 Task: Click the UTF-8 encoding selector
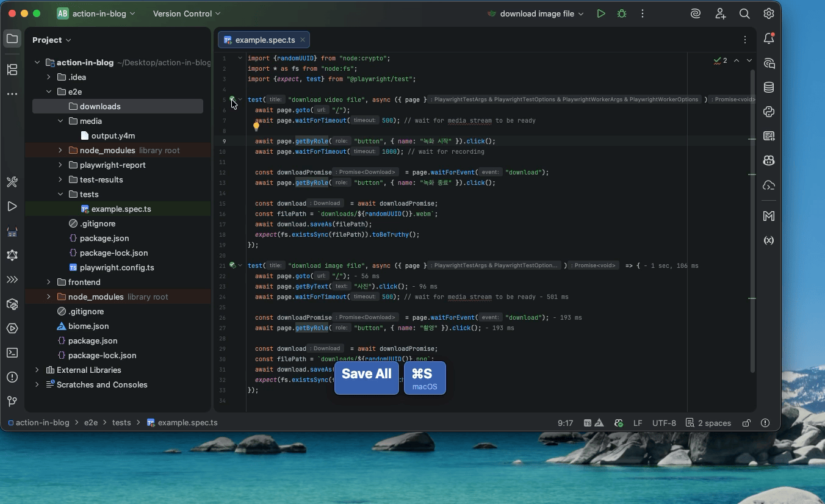(664, 423)
